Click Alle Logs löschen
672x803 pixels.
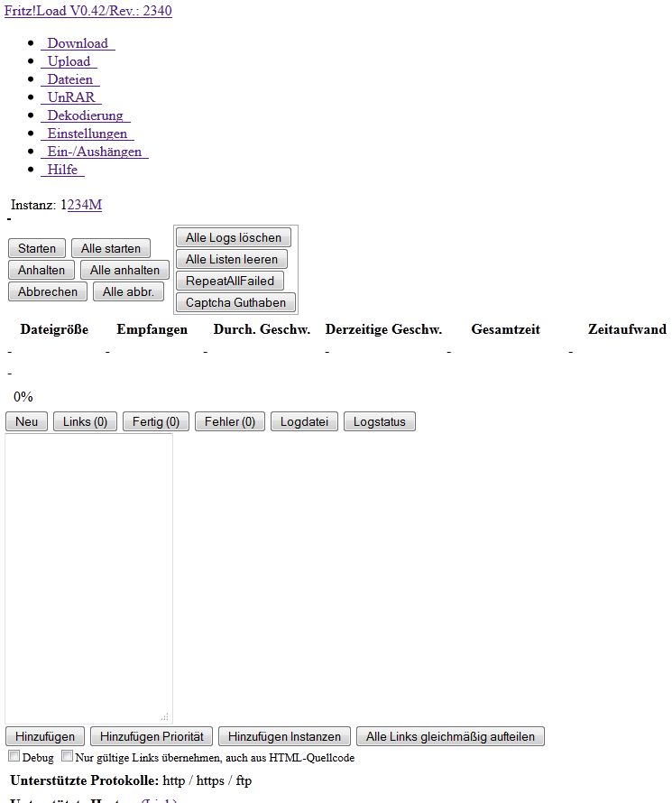234,237
